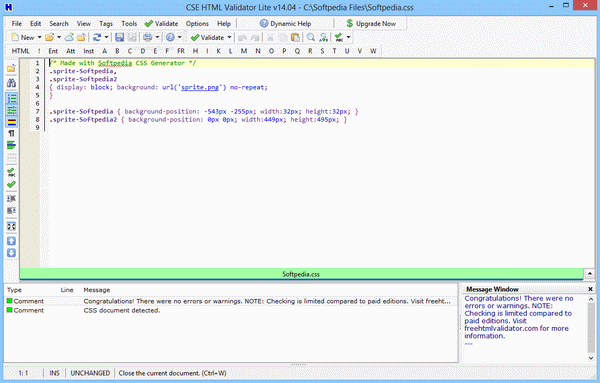Open the Options menu
The height and width of the screenshot is (383, 600).
(x=197, y=23)
